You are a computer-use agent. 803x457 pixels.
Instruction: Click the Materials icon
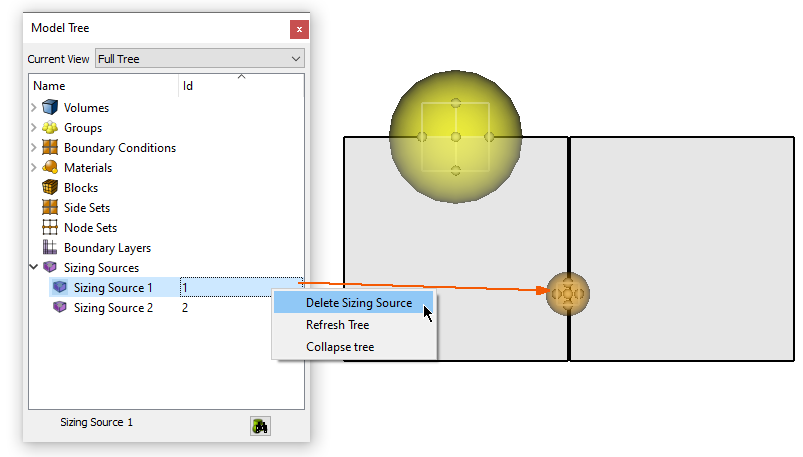point(50,168)
